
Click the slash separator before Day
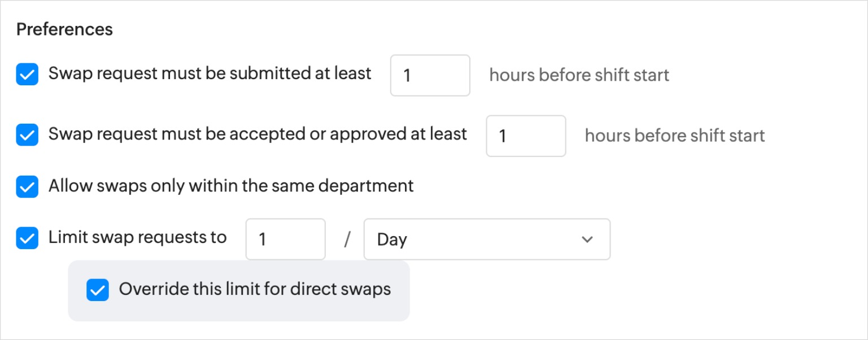coord(347,239)
